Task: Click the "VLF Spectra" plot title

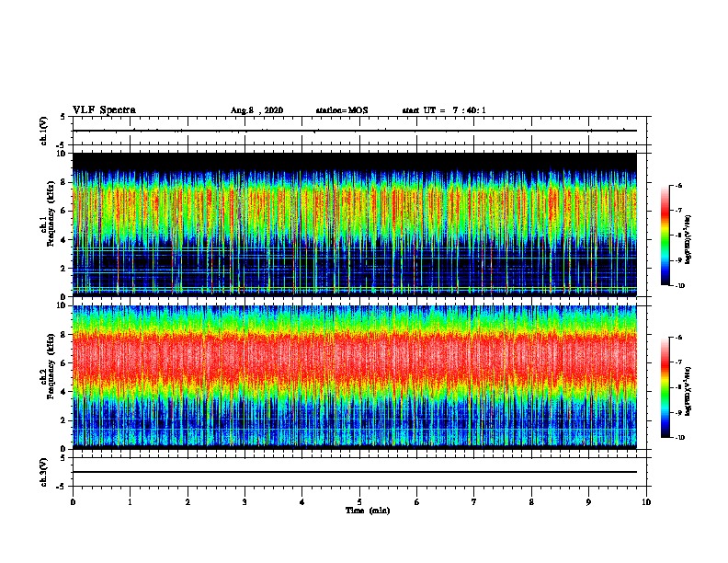Action: pyautogui.click(x=104, y=110)
